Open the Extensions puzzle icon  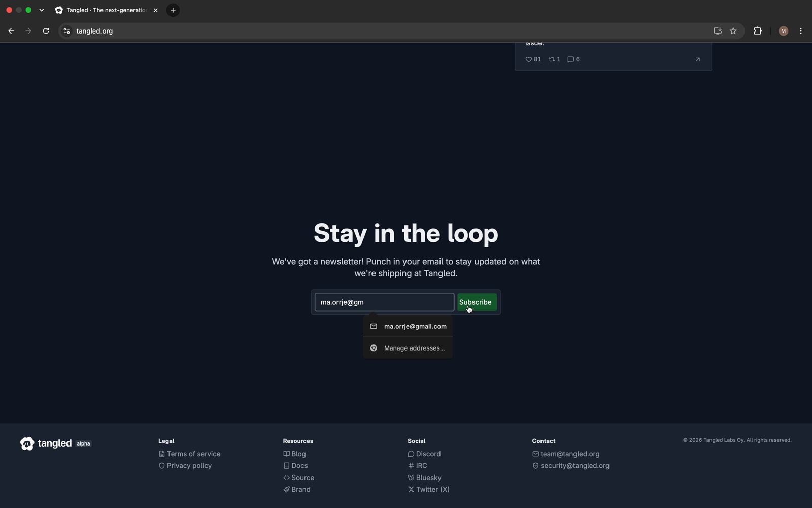click(758, 31)
